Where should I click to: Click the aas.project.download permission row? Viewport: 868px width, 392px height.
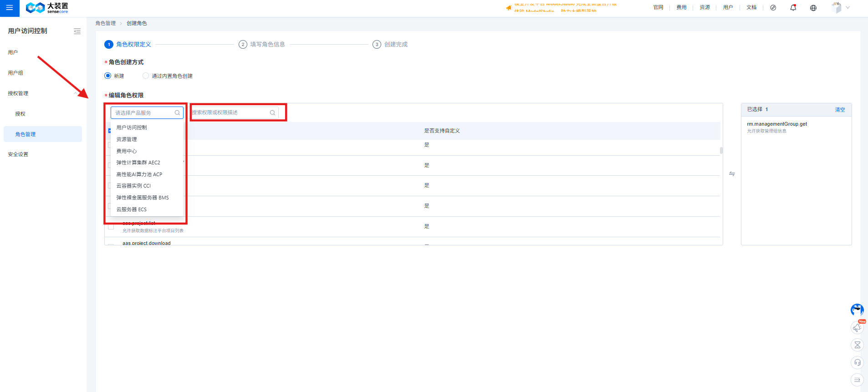coord(412,242)
